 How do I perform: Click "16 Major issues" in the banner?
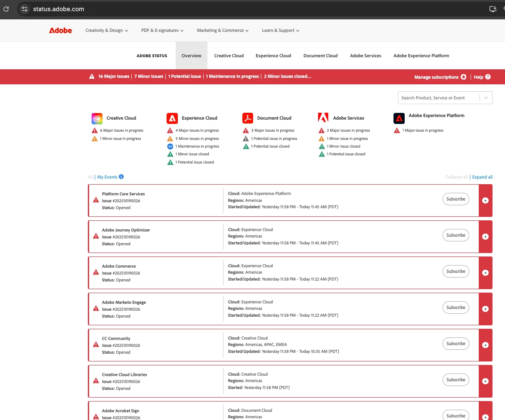tap(114, 76)
